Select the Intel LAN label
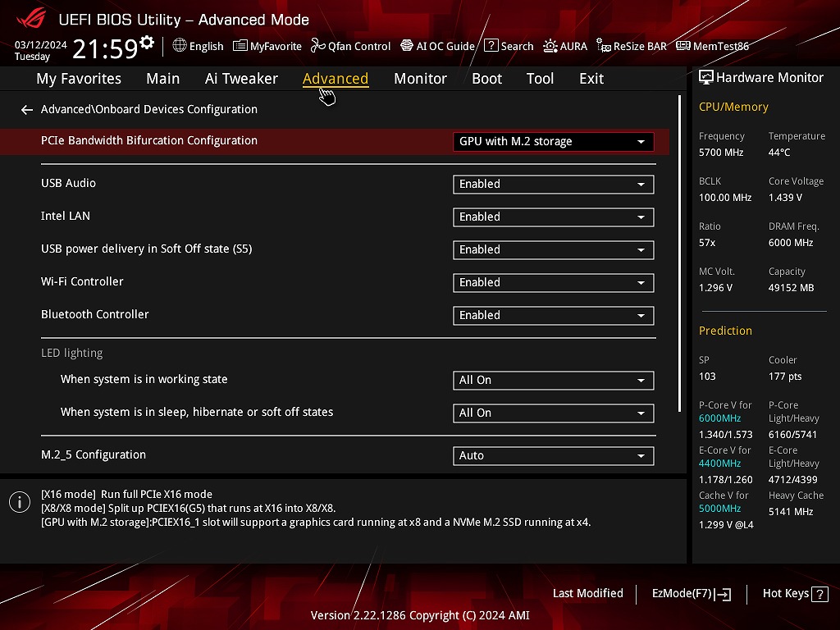The height and width of the screenshot is (630, 840). coord(66,216)
